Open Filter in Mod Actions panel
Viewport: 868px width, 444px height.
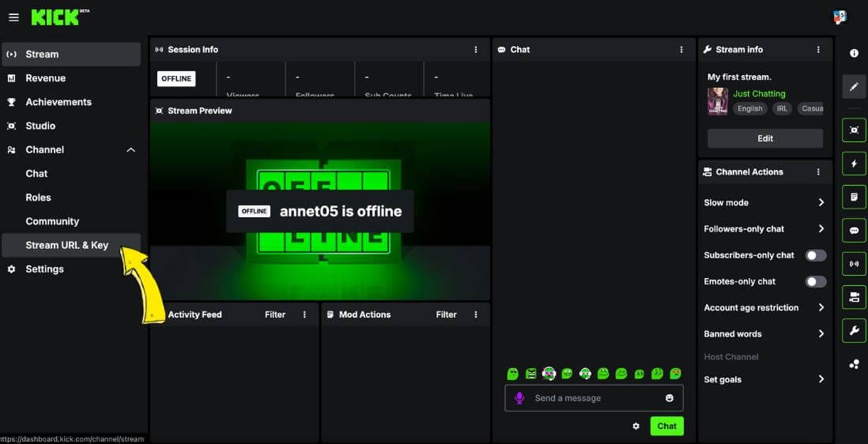(446, 314)
